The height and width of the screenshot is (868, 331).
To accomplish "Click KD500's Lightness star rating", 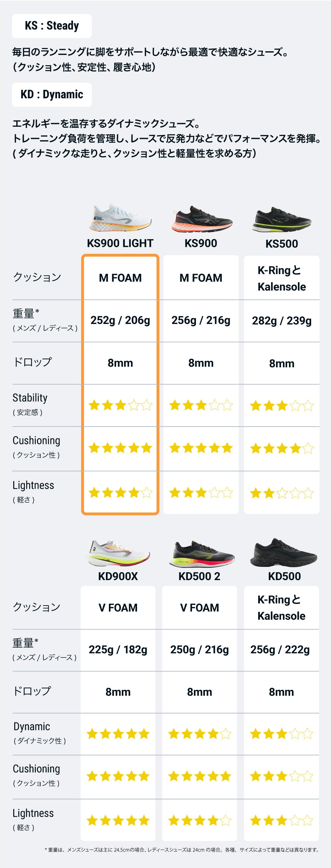I will tap(281, 820).
